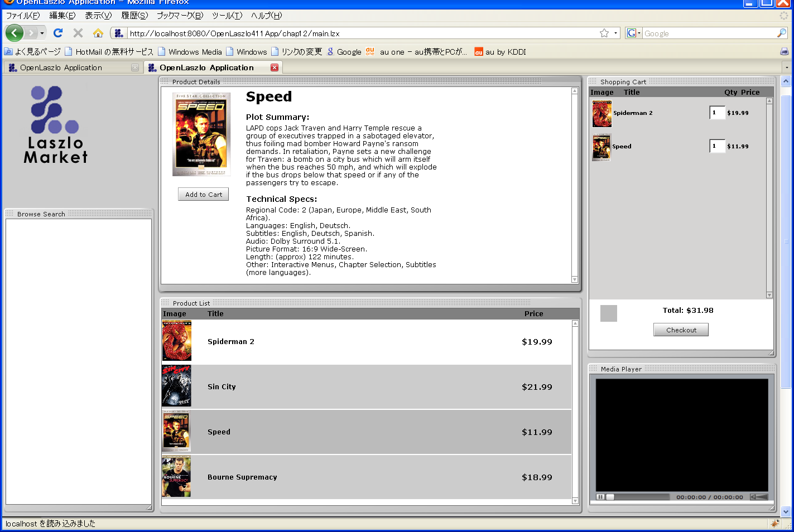This screenshot has width=794, height=532.
Task: Select the Sin City row in Product List
Action: click(366, 387)
